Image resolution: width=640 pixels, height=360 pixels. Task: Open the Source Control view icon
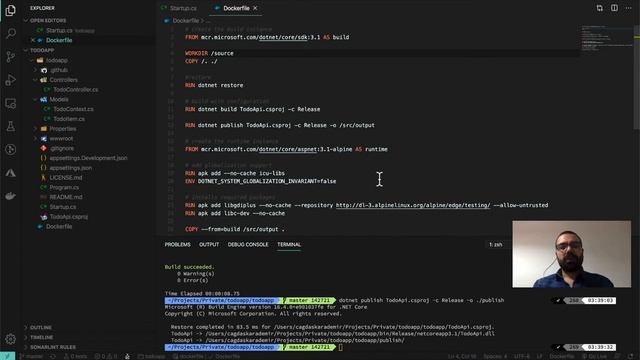(x=11, y=56)
